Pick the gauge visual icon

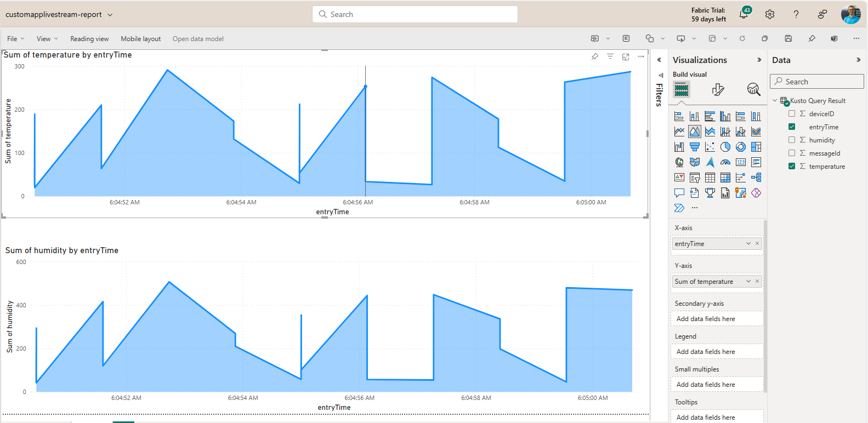(x=725, y=162)
